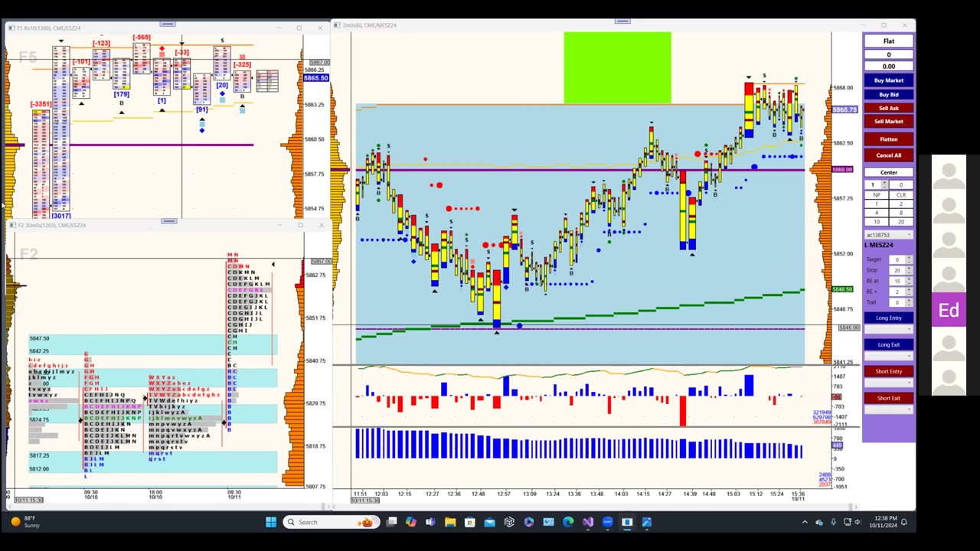Open Visual Studio from the taskbar

[587, 522]
